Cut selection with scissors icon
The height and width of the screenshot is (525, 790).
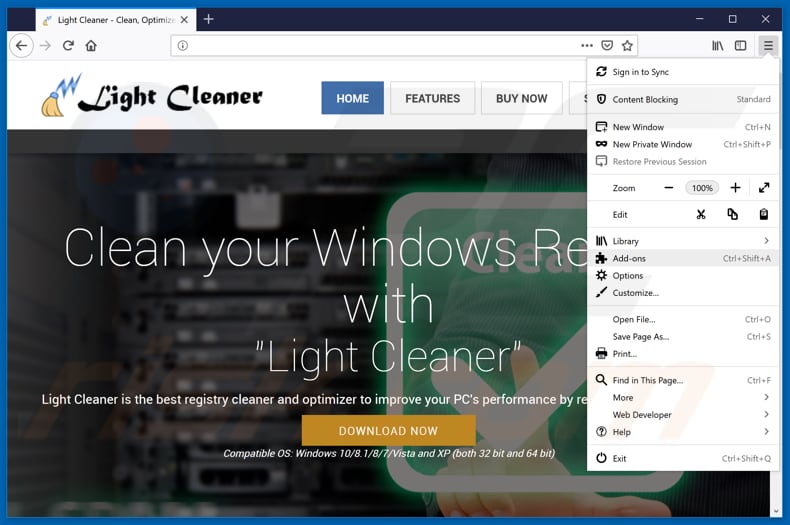[x=701, y=215]
